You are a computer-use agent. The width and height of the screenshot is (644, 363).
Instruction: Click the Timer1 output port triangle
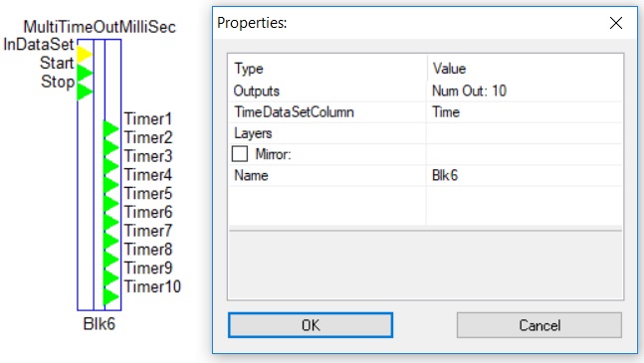point(110,128)
